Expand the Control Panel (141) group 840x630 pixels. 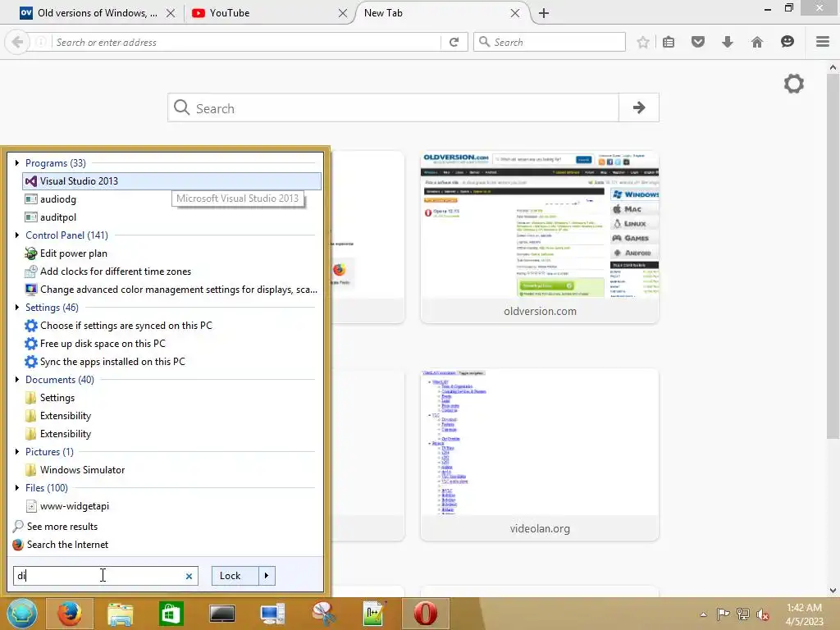pyautogui.click(x=17, y=235)
